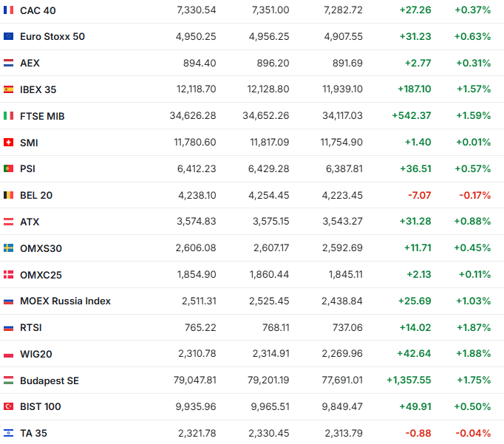Open the CAC 40 index link
Image resolution: width=504 pixels, height=444 pixels.
pyautogui.click(x=38, y=10)
